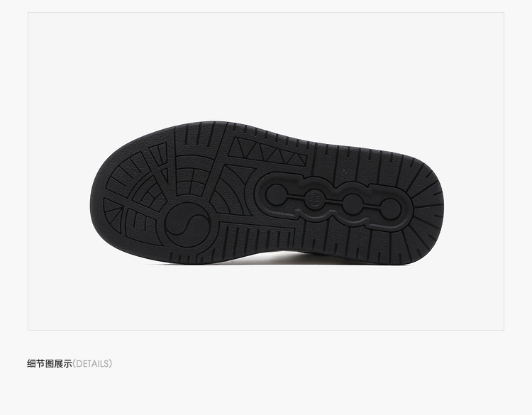Viewport: 532px width, 415px height.
Task: Click the third round stud in the heel groove
Action: pos(353,204)
